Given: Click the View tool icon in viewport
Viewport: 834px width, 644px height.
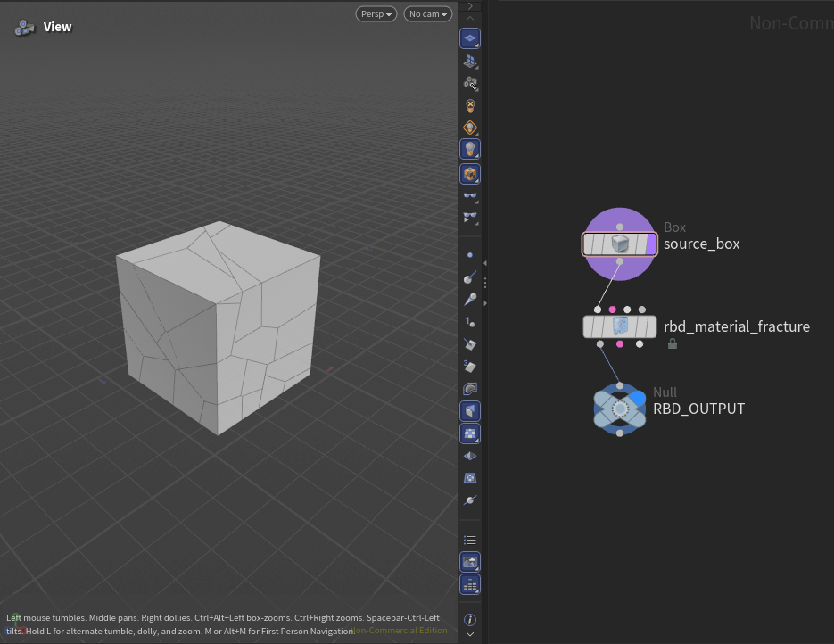Looking at the screenshot, I should (24, 27).
